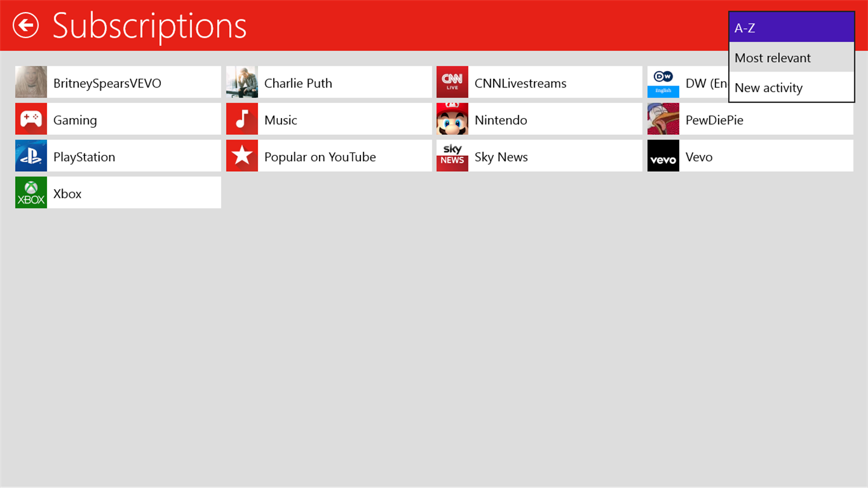This screenshot has height=488, width=868.
Task: Open the Xbox channel name
Action: pos(67,193)
